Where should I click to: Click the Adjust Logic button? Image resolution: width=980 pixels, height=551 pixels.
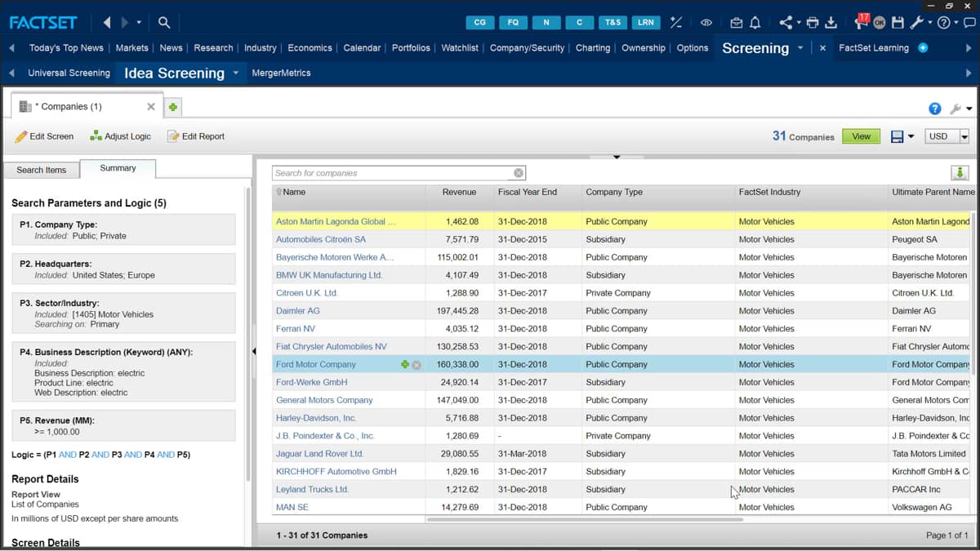[120, 136]
